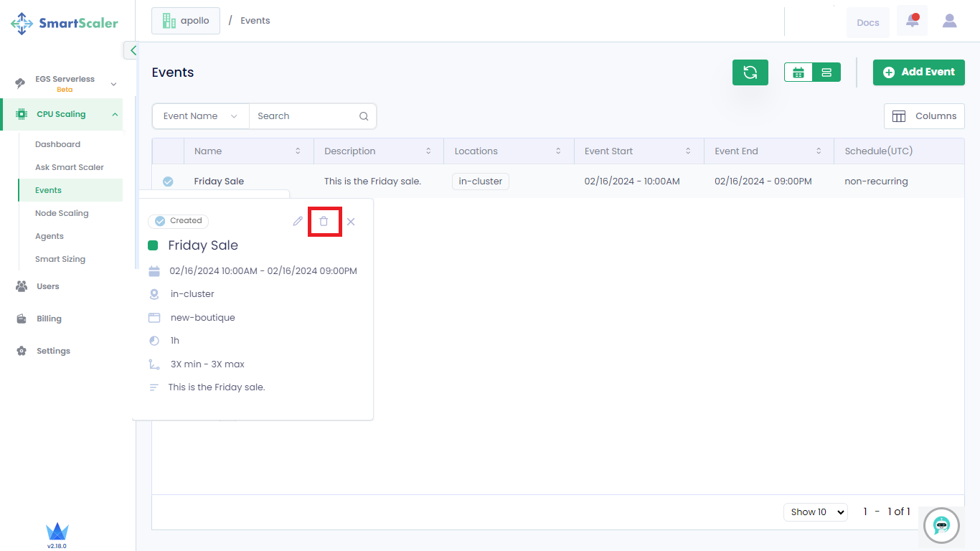Image resolution: width=980 pixels, height=551 pixels.
Task: Open the chatbot assistant icon
Action: coord(941,525)
